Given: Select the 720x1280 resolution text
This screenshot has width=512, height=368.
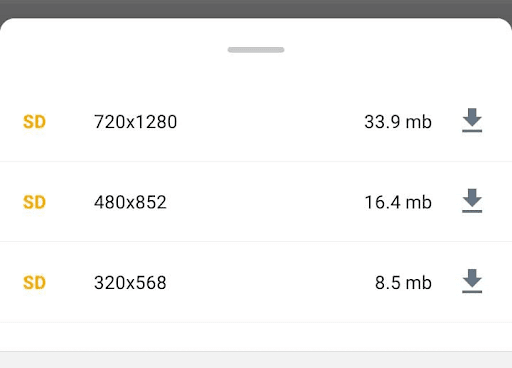Looking at the screenshot, I should [x=135, y=122].
